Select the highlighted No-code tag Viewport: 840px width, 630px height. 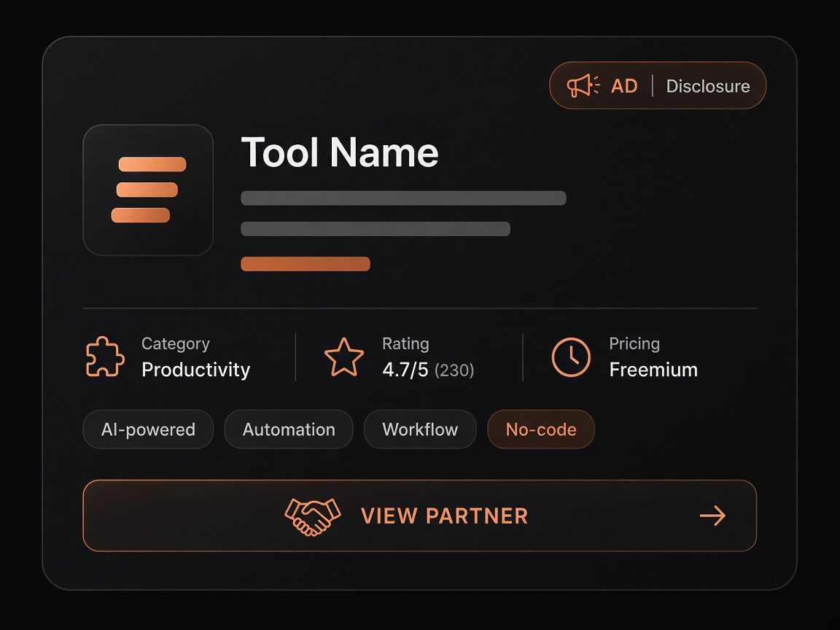coord(540,429)
